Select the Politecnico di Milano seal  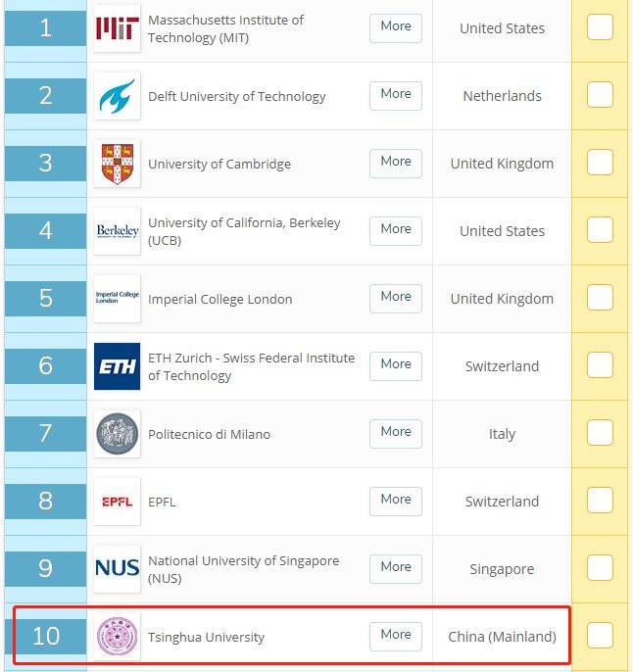tap(117, 434)
